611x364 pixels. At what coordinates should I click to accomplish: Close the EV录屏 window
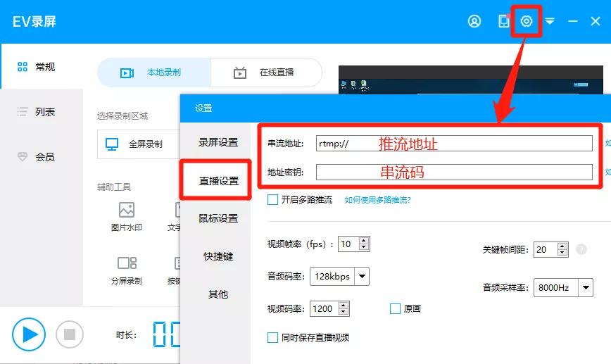(596, 21)
